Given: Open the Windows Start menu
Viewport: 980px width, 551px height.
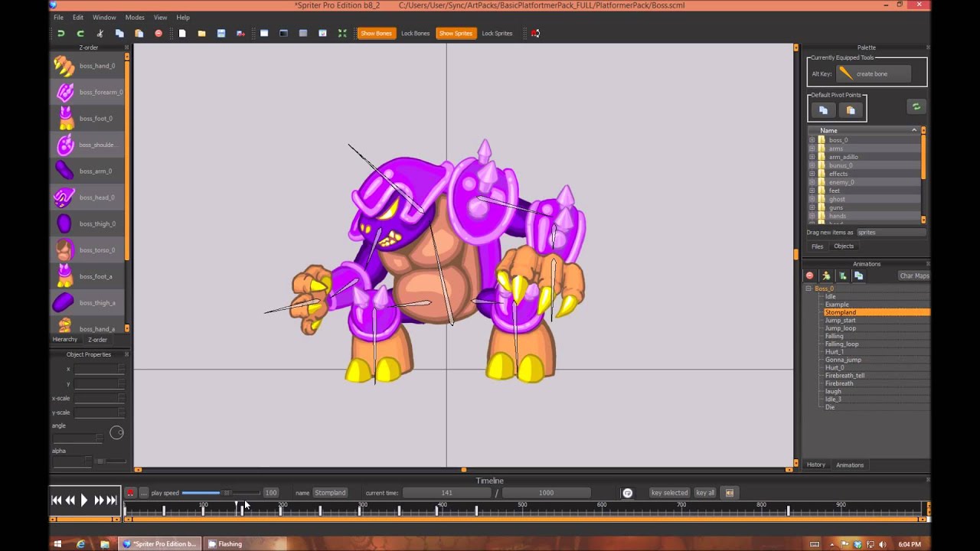Looking at the screenshot, I should tap(57, 544).
